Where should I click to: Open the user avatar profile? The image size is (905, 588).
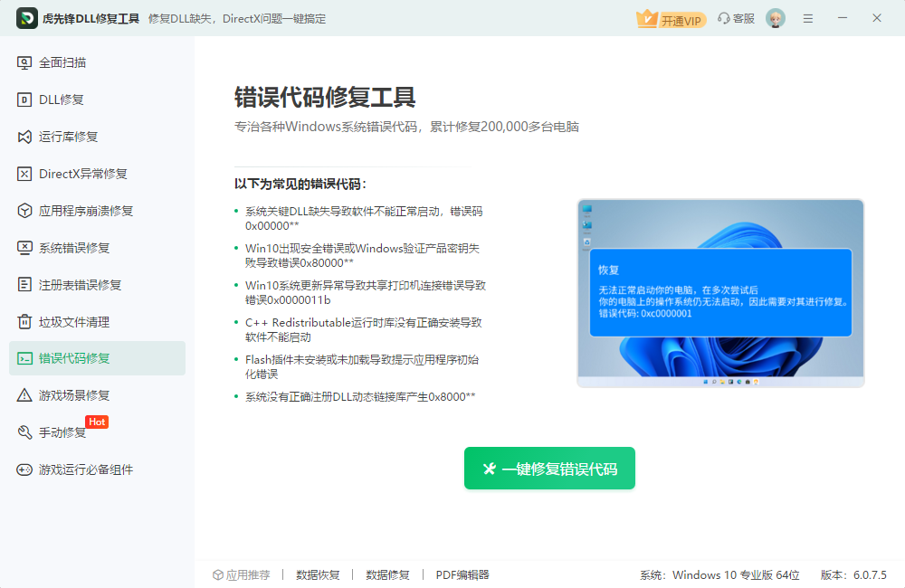(776, 18)
